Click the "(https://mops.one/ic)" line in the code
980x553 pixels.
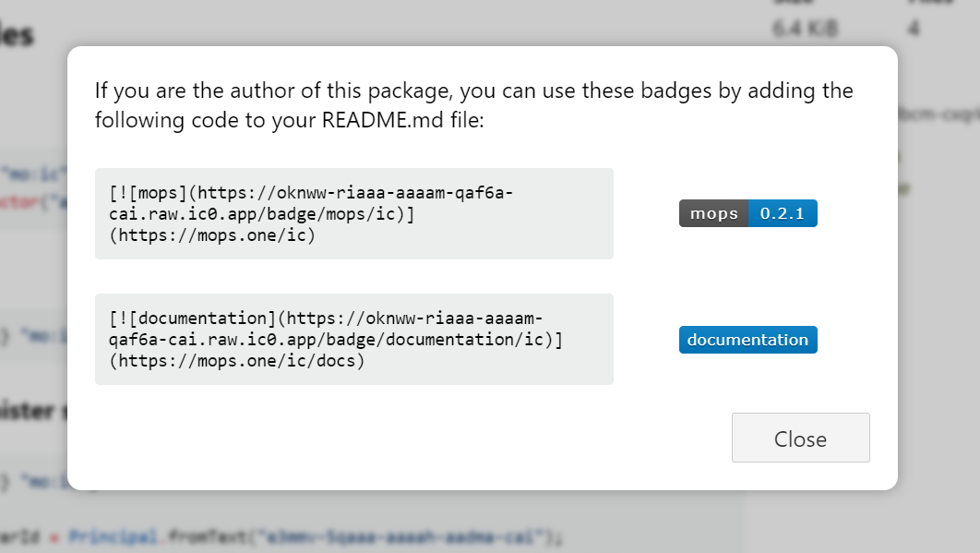(x=212, y=235)
